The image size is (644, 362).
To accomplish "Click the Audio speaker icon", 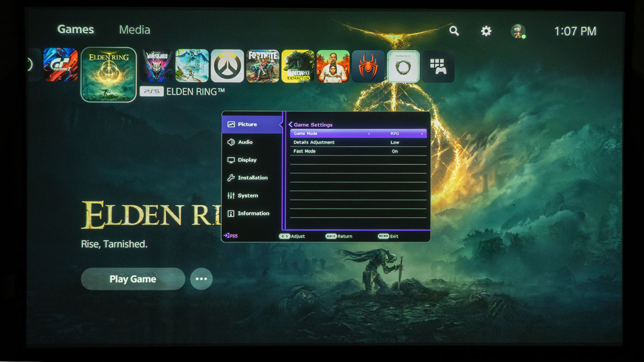I will (231, 142).
